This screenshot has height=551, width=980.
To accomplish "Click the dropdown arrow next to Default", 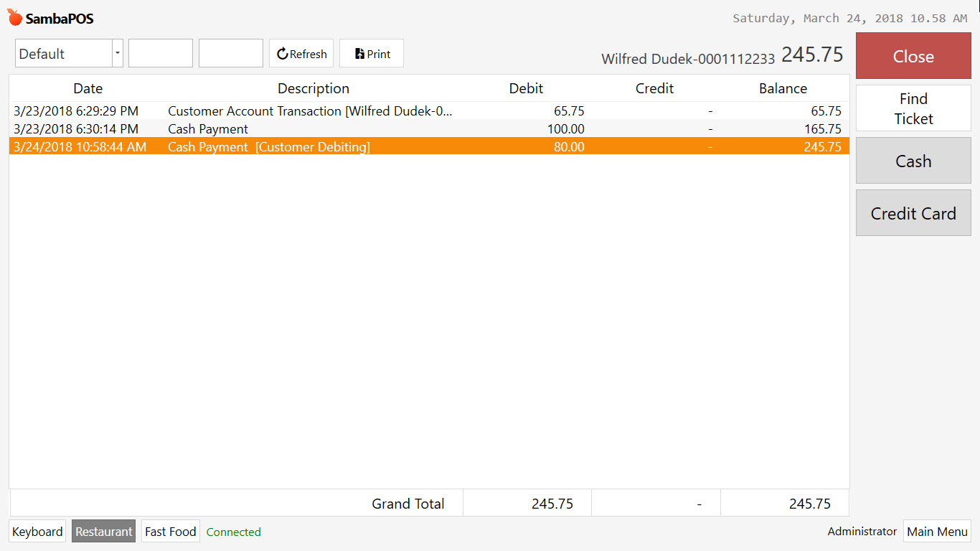I will (x=117, y=53).
